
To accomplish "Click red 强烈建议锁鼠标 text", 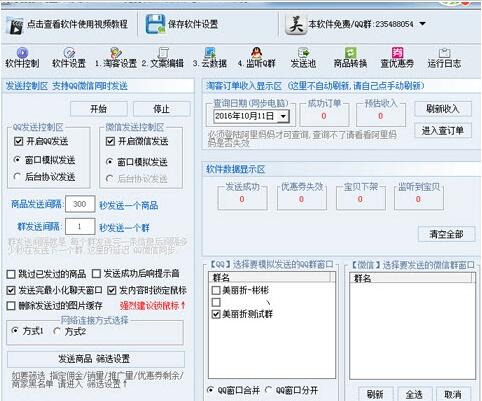I will pyautogui.click(x=153, y=305).
